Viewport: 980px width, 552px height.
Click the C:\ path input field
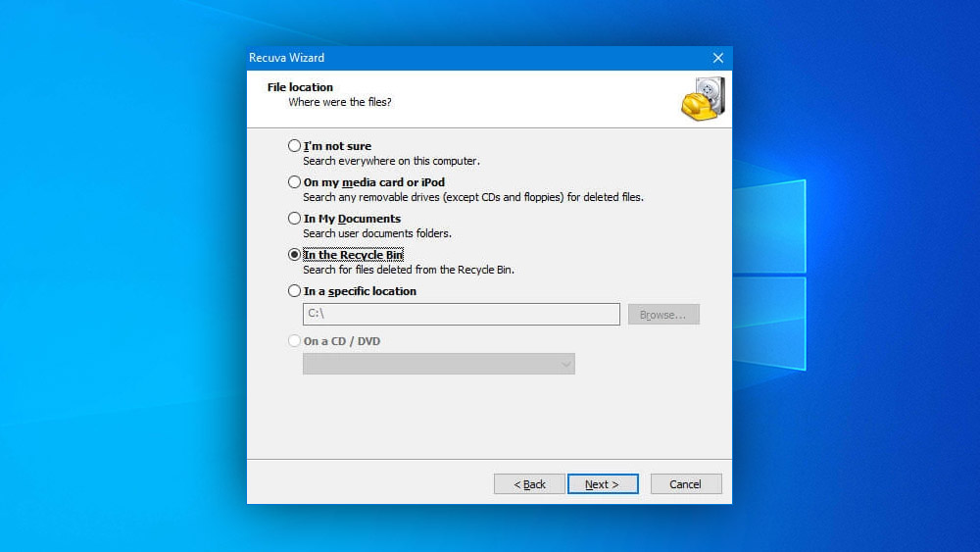point(462,314)
